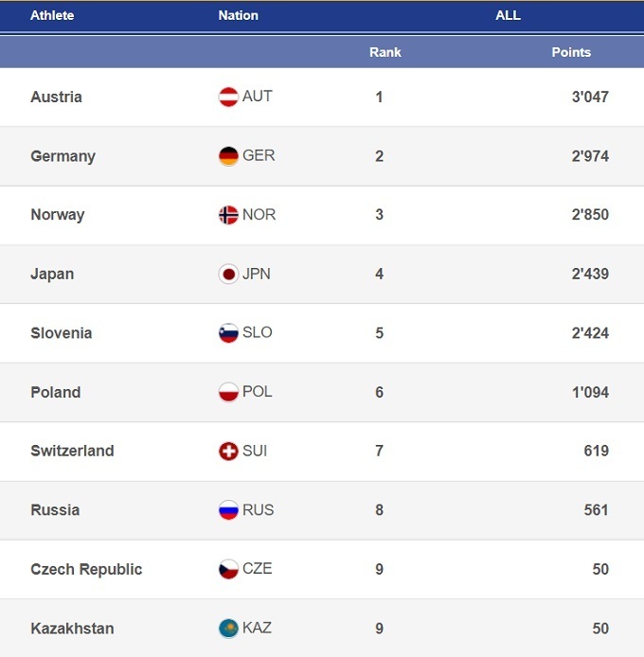The image size is (644, 657).
Task: Open the Czech Republic team name
Action: pos(86,570)
